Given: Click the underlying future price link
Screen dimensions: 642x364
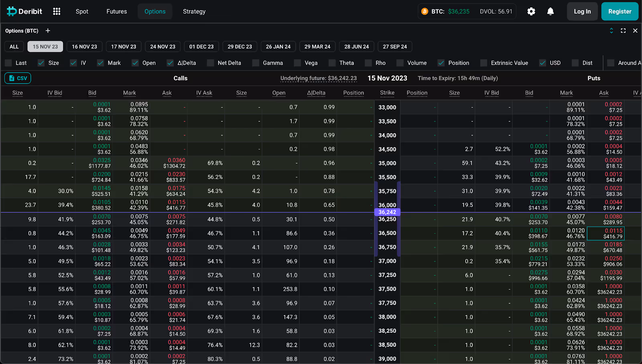Looking at the screenshot, I should pyautogui.click(x=319, y=78).
